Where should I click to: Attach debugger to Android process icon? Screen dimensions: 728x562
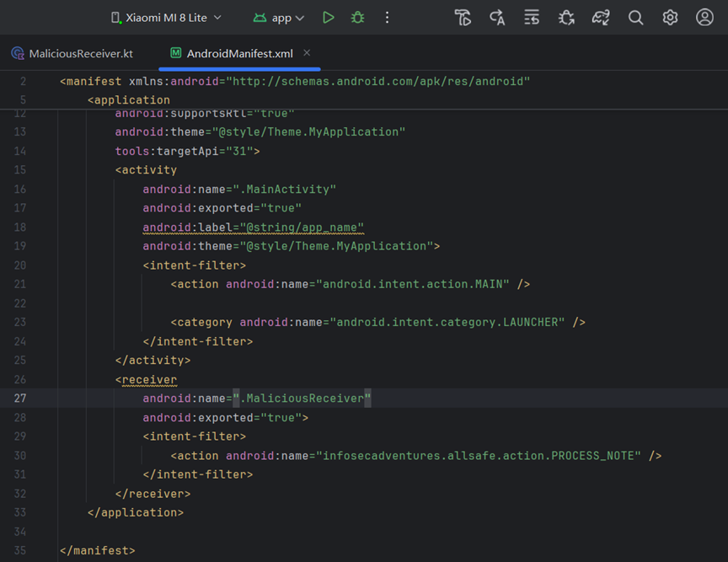pos(566,18)
